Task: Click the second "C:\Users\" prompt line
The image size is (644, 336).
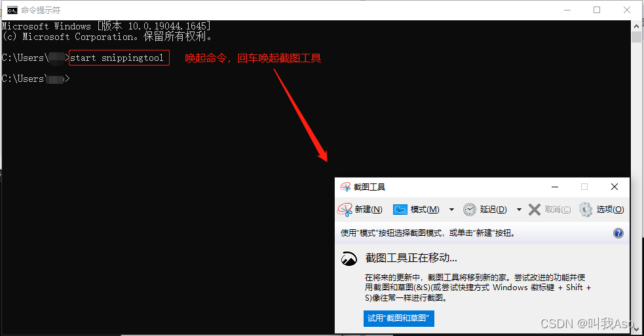Action: click(x=36, y=79)
